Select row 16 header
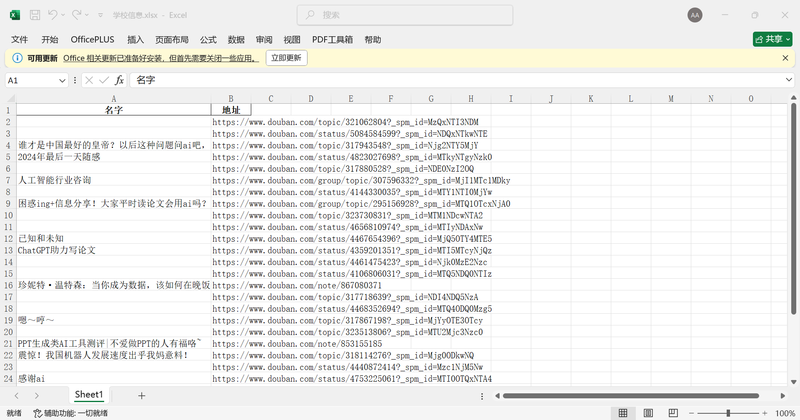This screenshot has height=420, width=800. pyautogui.click(x=9, y=285)
